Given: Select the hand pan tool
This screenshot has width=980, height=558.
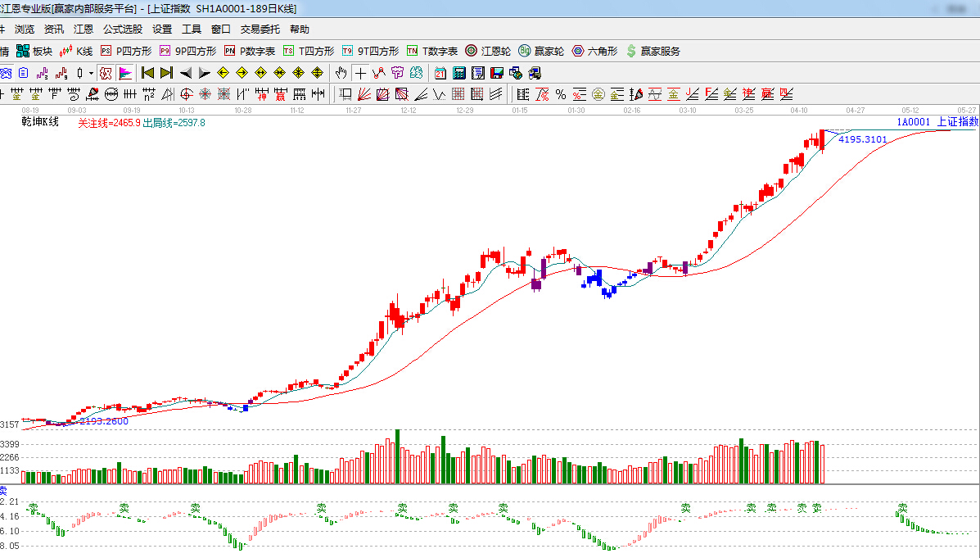Looking at the screenshot, I should pos(341,73).
